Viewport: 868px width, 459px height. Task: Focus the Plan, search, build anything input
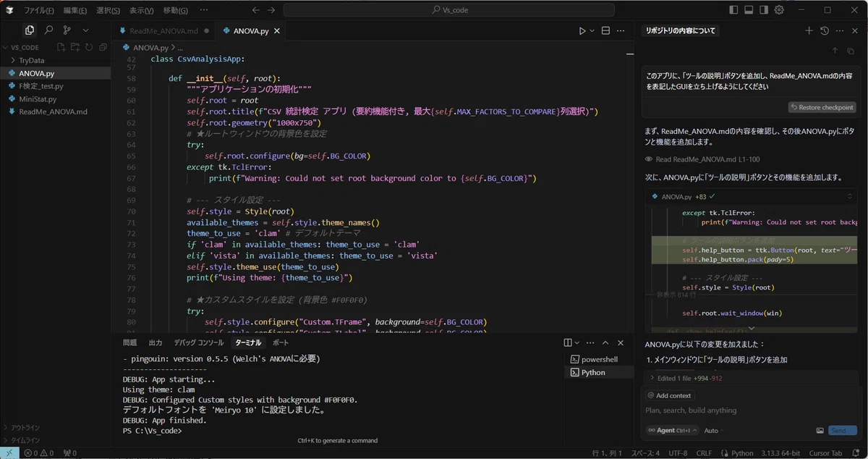[x=752, y=410]
